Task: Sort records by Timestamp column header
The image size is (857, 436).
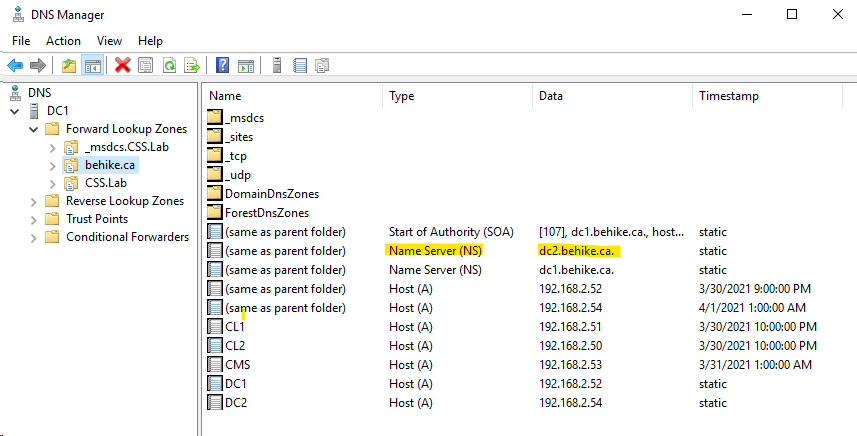Action: [x=728, y=96]
